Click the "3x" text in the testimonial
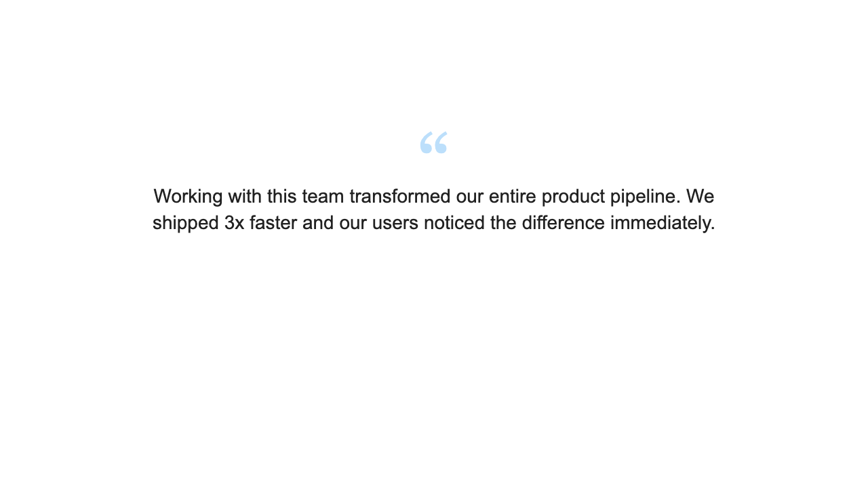This screenshot has width=868, height=488. [234, 223]
